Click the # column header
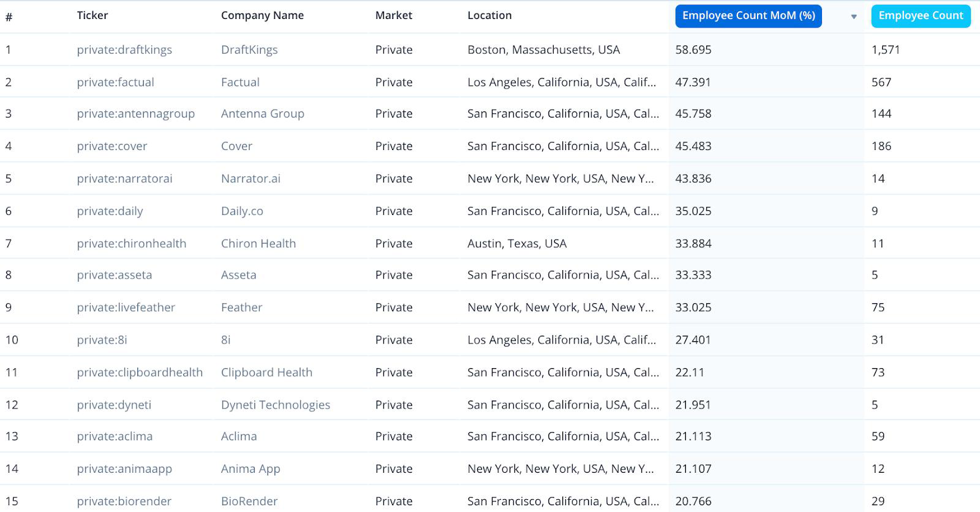This screenshot has width=980, height=512. coord(9,17)
